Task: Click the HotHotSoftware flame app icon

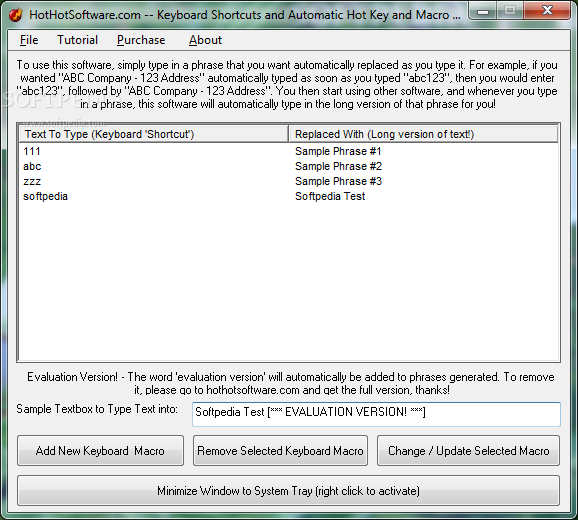Action: 15,15
